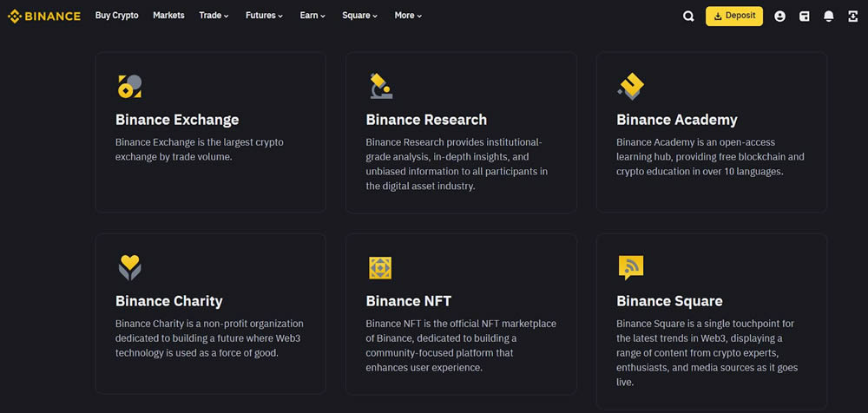Open the Markets page
This screenshot has width=868, height=413.
click(168, 16)
